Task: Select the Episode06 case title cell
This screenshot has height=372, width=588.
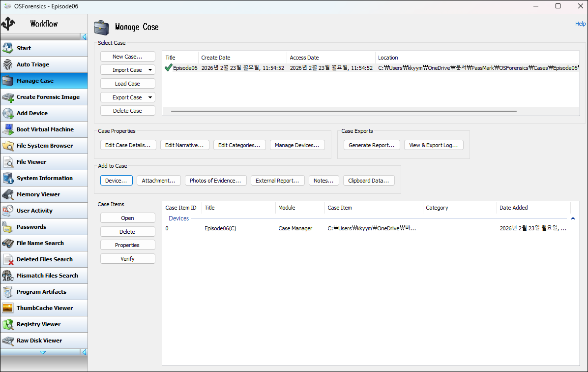Action: point(185,68)
